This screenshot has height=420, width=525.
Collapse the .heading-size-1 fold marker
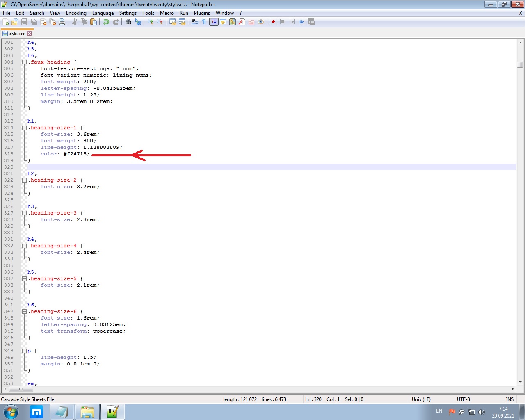[x=24, y=128]
